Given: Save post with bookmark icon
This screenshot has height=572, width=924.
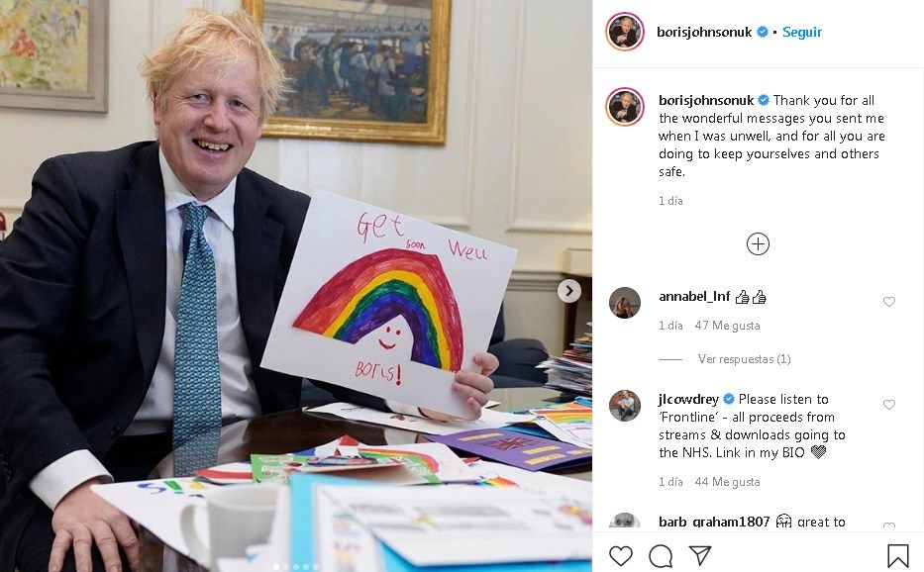Looking at the screenshot, I should click(897, 555).
